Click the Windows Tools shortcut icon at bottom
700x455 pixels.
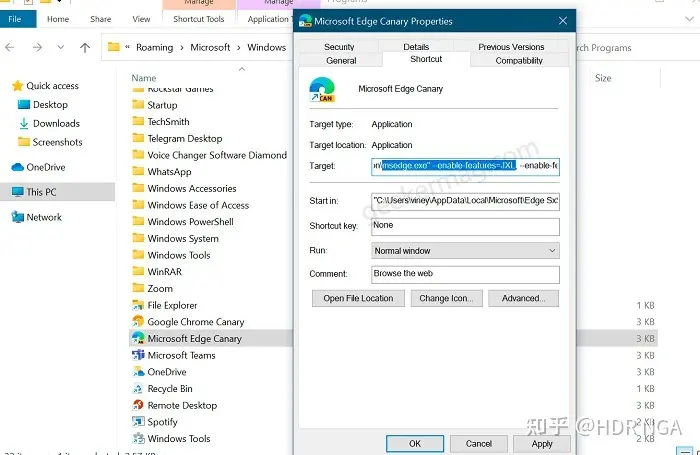138,438
